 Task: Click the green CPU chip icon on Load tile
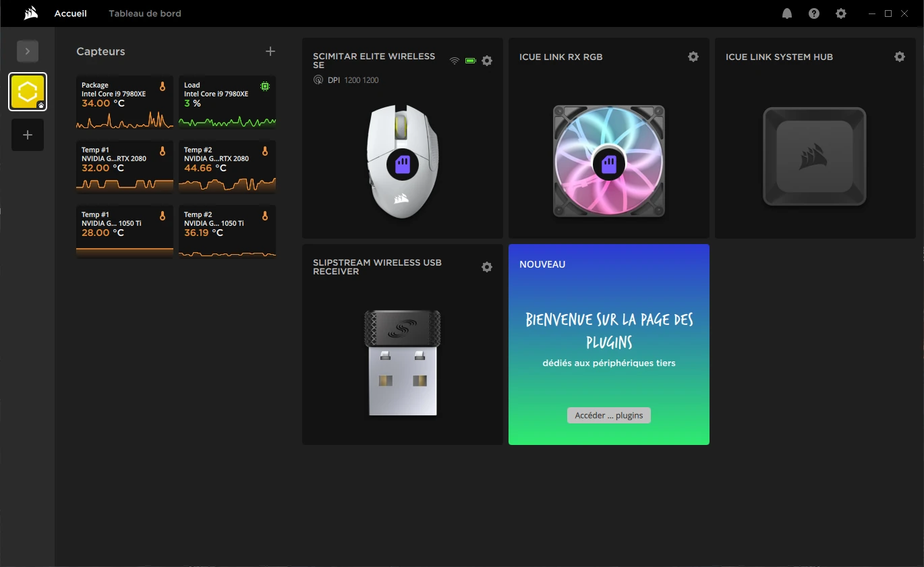(x=265, y=86)
